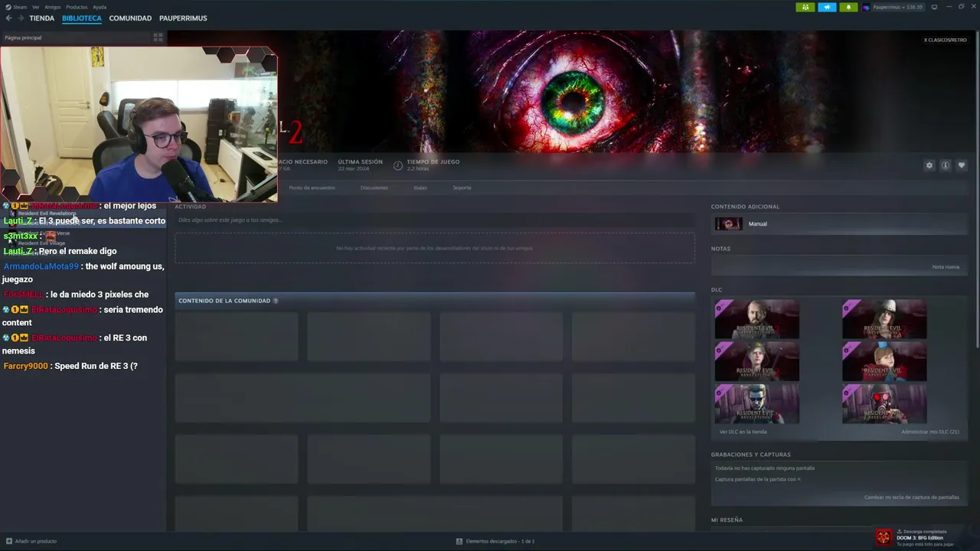Image resolution: width=980 pixels, height=551 pixels.
Task: Open downloads status Elementos descargados
Action: [x=500, y=541]
